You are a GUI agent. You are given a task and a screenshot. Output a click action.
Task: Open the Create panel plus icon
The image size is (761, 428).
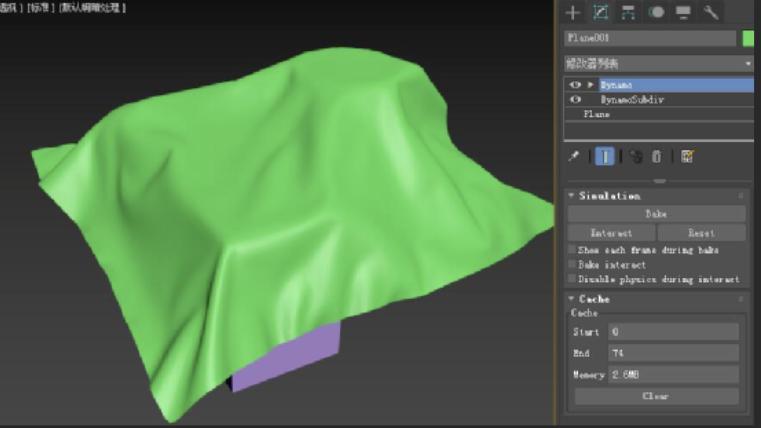click(x=572, y=13)
